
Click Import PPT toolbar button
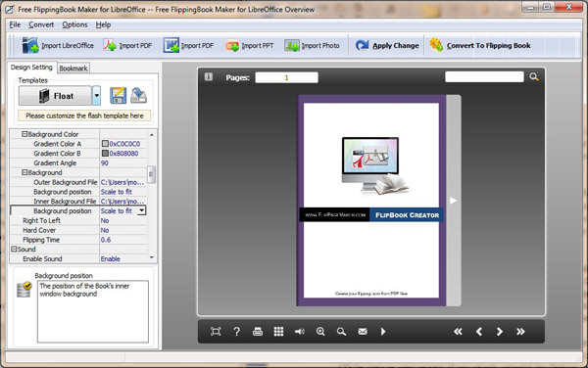(249, 46)
